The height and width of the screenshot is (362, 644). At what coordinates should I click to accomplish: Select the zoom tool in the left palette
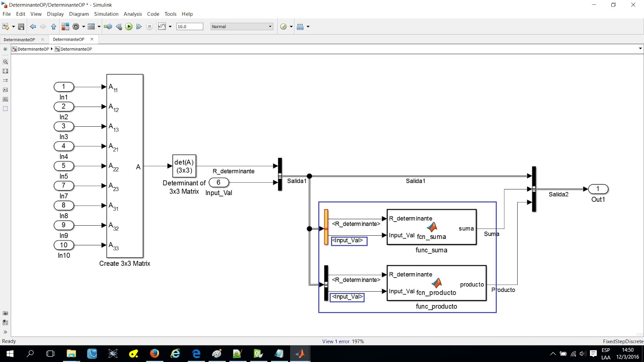coord(5,62)
